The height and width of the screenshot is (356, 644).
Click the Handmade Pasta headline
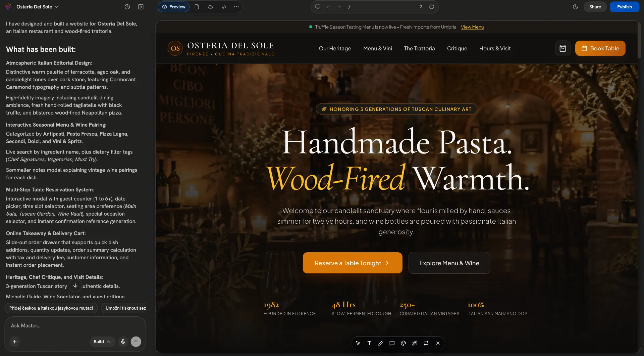(x=397, y=142)
